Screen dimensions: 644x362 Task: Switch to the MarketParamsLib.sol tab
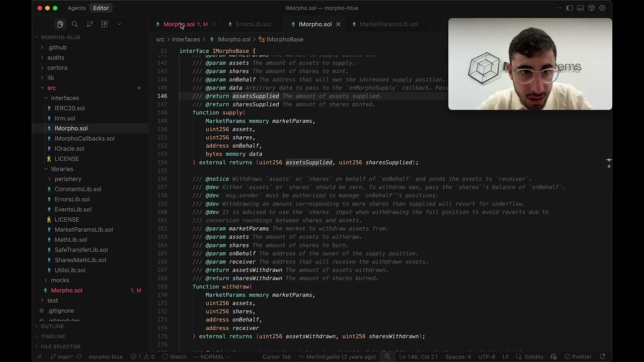[388, 24]
